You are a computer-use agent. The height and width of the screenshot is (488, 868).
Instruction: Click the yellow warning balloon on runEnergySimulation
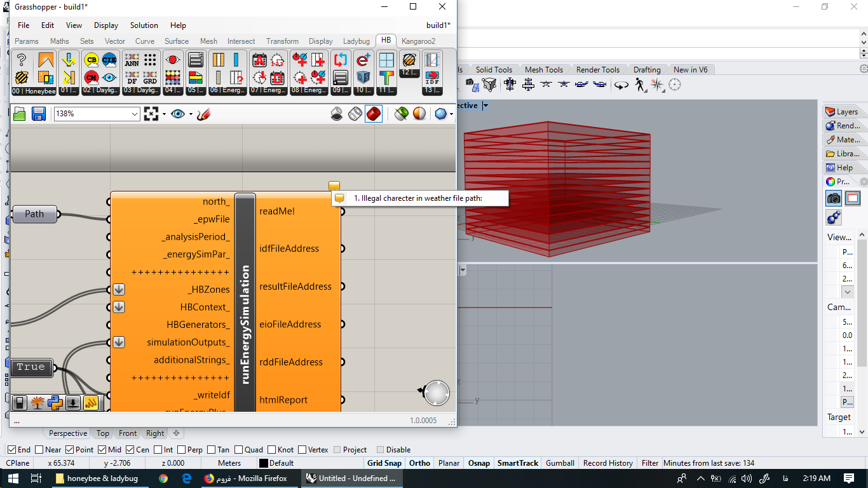click(334, 186)
